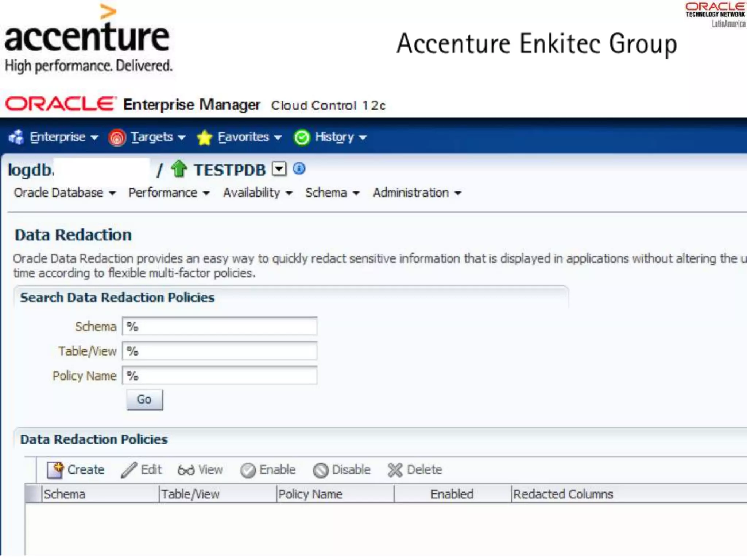The image size is (747, 560).
Task: Click the Favorites star icon
Action: click(204, 138)
